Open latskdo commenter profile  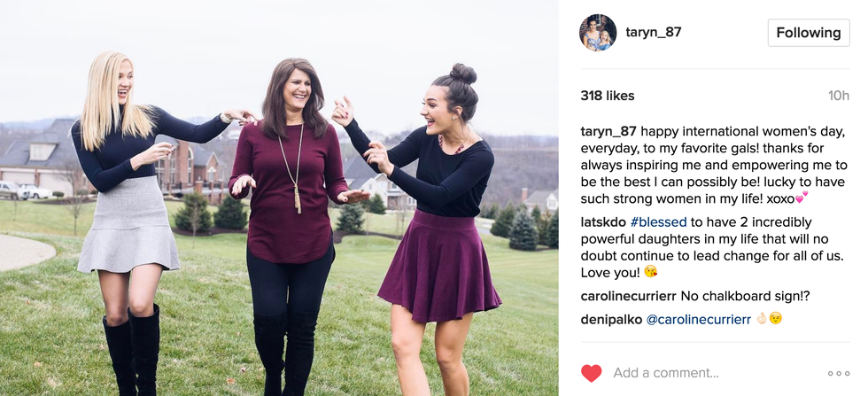603,222
